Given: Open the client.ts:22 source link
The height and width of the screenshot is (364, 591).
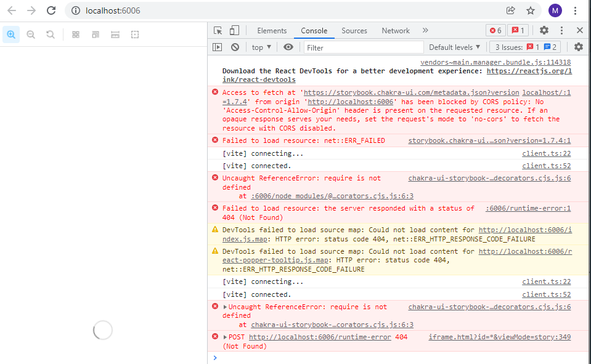Looking at the screenshot, I should [546, 153].
